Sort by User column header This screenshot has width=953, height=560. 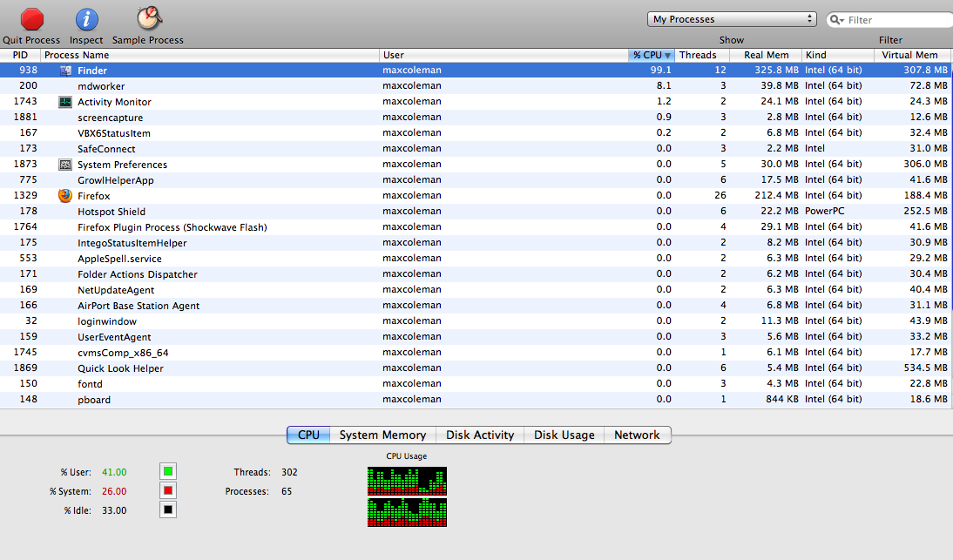coord(504,55)
